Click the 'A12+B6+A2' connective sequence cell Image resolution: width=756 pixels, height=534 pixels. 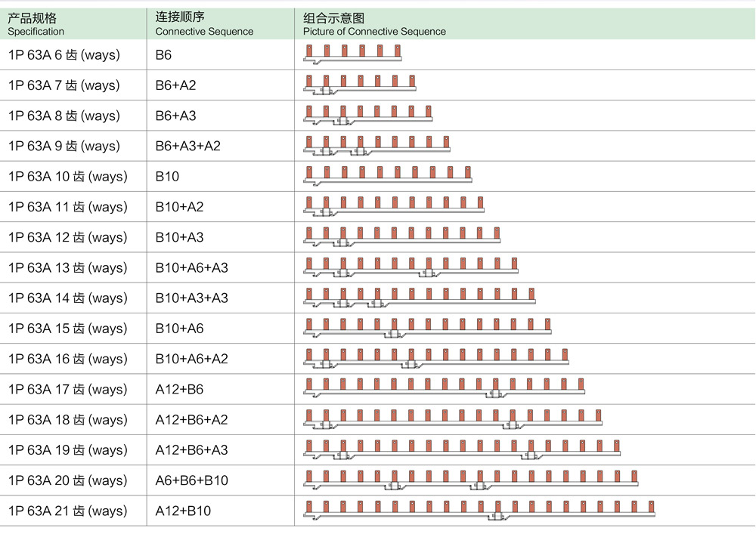(220, 419)
